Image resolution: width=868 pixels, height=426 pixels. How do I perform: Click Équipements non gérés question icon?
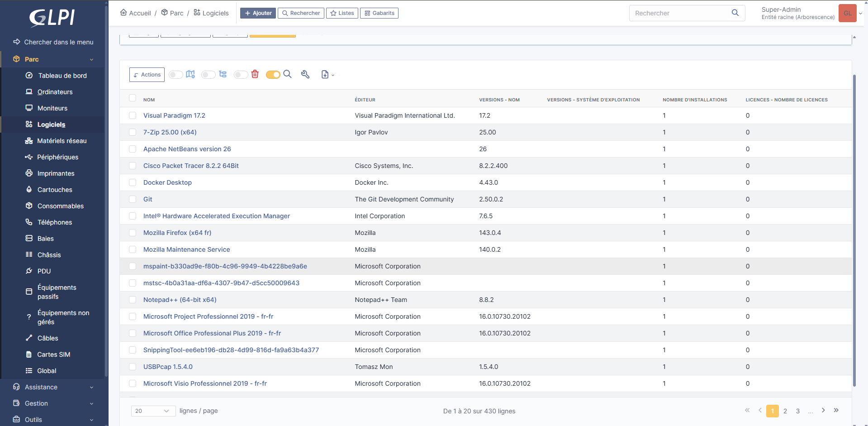tap(29, 317)
